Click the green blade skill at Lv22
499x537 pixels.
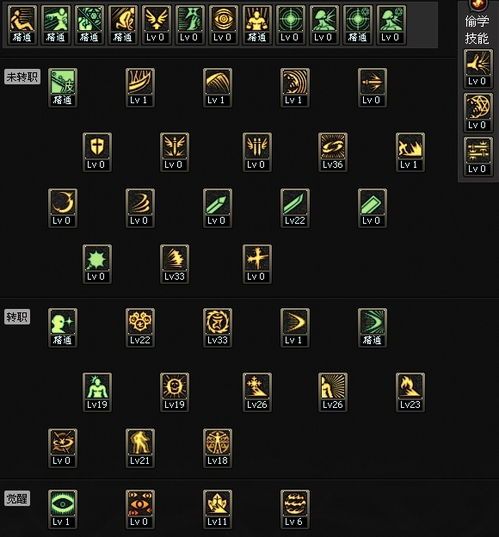(295, 208)
